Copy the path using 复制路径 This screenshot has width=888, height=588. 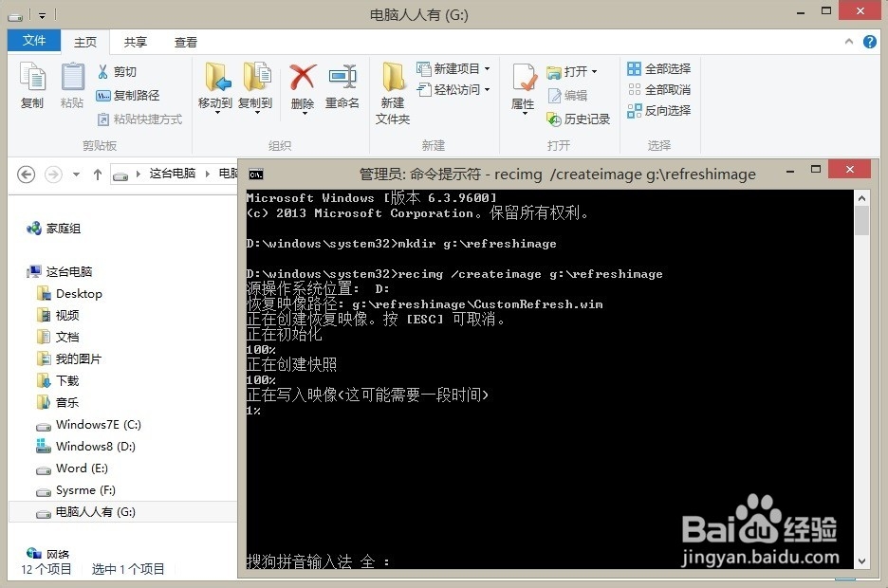[127, 96]
